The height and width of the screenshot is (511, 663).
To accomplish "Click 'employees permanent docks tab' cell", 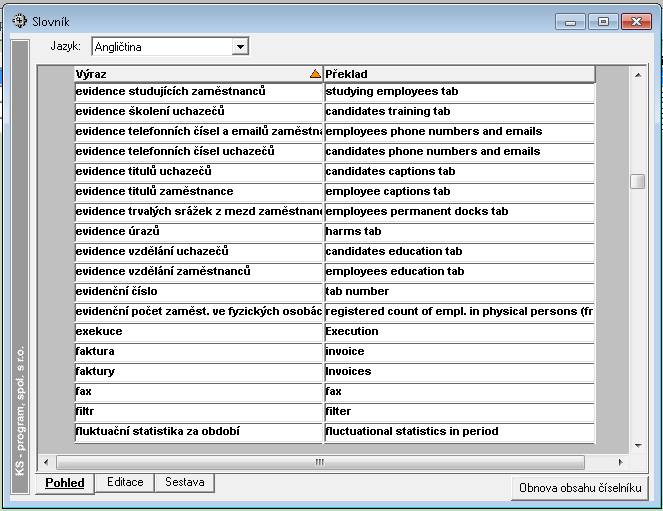I will [x=459, y=212].
